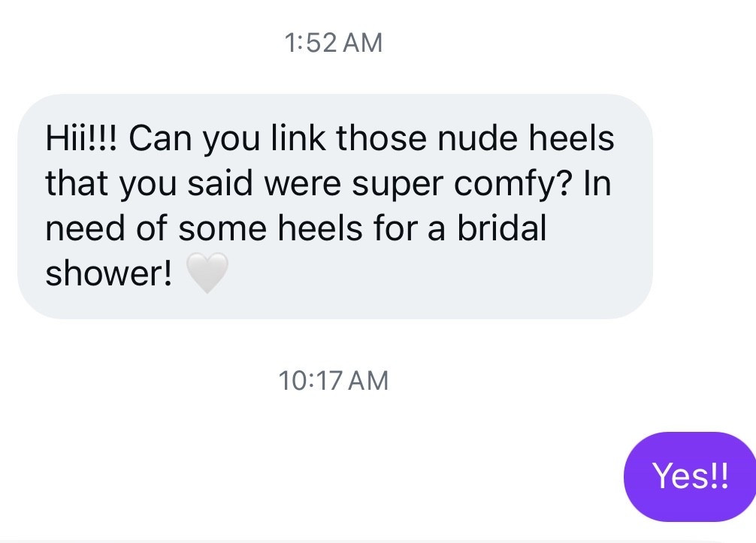Image resolution: width=756 pixels, height=543 pixels.
Task: Select the gray received message bubble
Action: [334, 207]
